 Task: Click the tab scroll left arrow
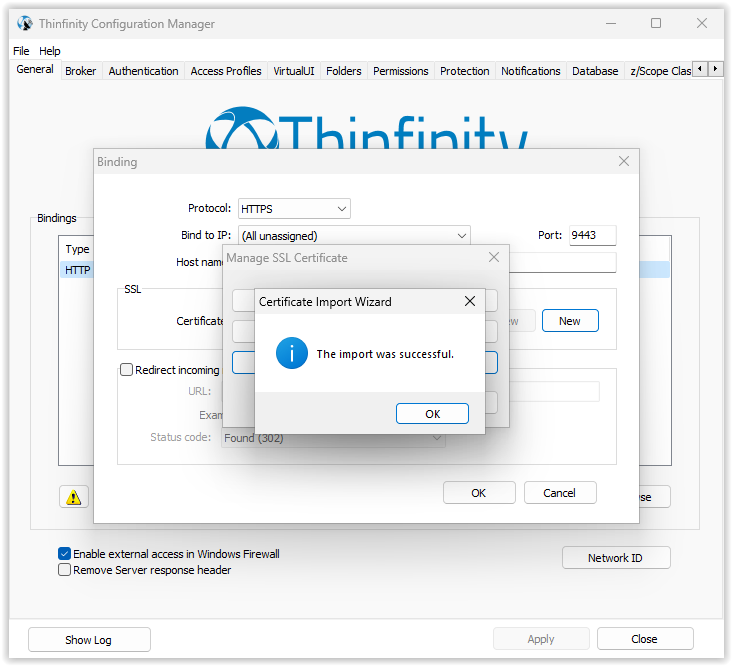pos(699,69)
